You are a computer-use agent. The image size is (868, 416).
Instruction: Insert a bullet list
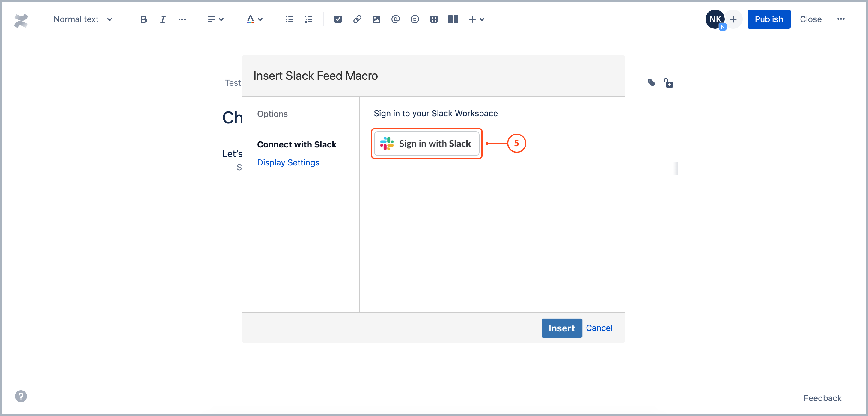(x=289, y=19)
